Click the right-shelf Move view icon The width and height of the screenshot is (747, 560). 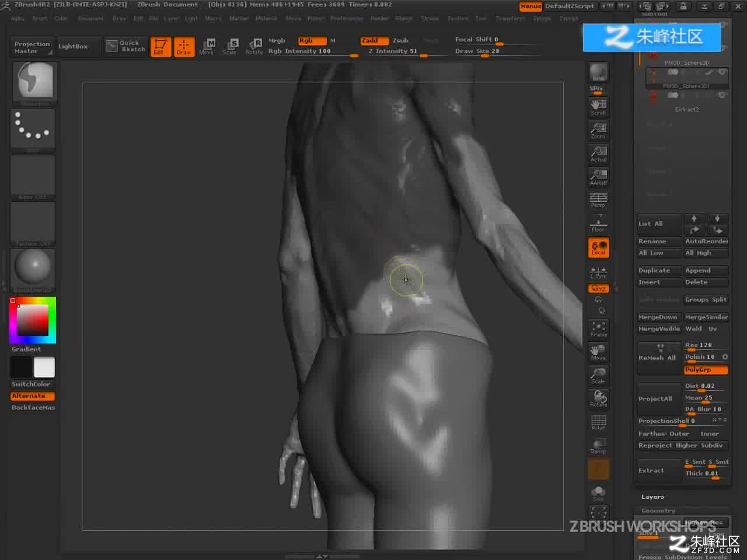coord(598,352)
